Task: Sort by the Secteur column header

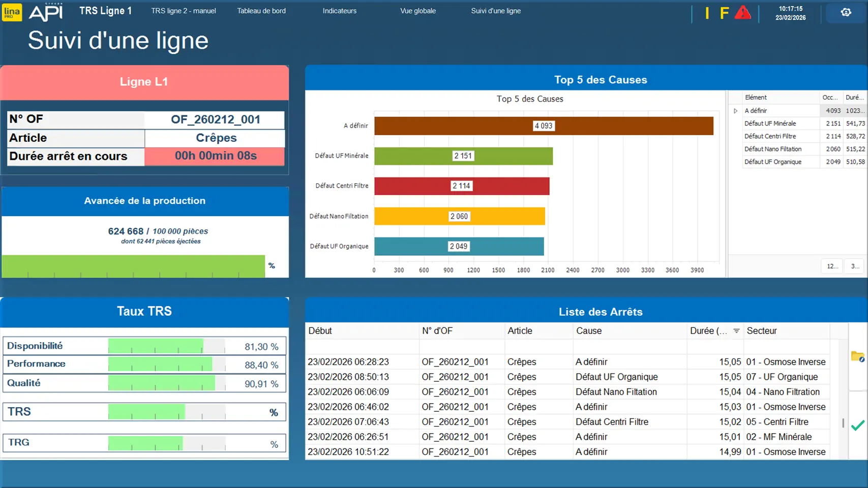Action: (761, 331)
